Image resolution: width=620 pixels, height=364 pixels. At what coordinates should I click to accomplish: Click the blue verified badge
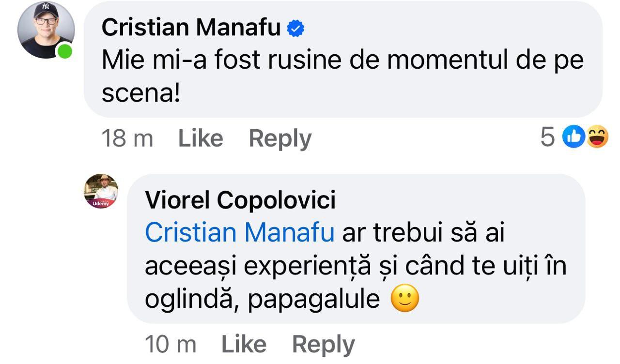[x=295, y=29]
